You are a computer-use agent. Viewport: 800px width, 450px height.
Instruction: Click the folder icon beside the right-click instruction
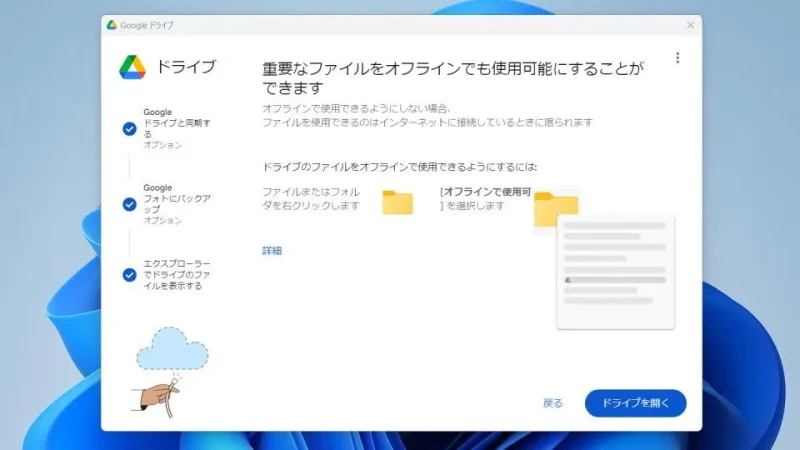point(397,202)
